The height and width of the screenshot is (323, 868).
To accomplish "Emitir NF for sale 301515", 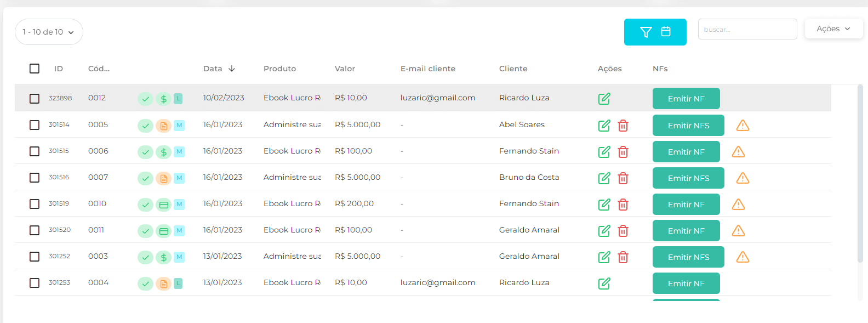I will pyautogui.click(x=686, y=152).
